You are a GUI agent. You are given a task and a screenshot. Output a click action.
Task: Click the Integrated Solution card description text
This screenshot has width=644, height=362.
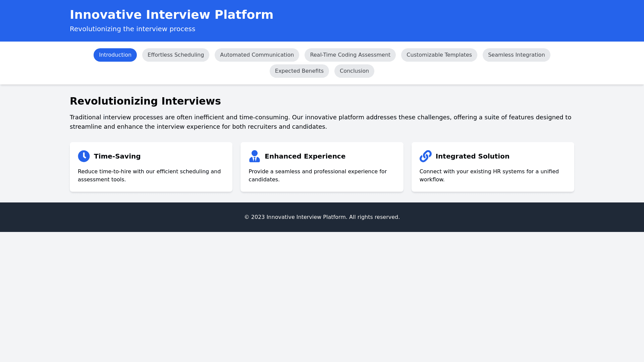tap(489, 175)
